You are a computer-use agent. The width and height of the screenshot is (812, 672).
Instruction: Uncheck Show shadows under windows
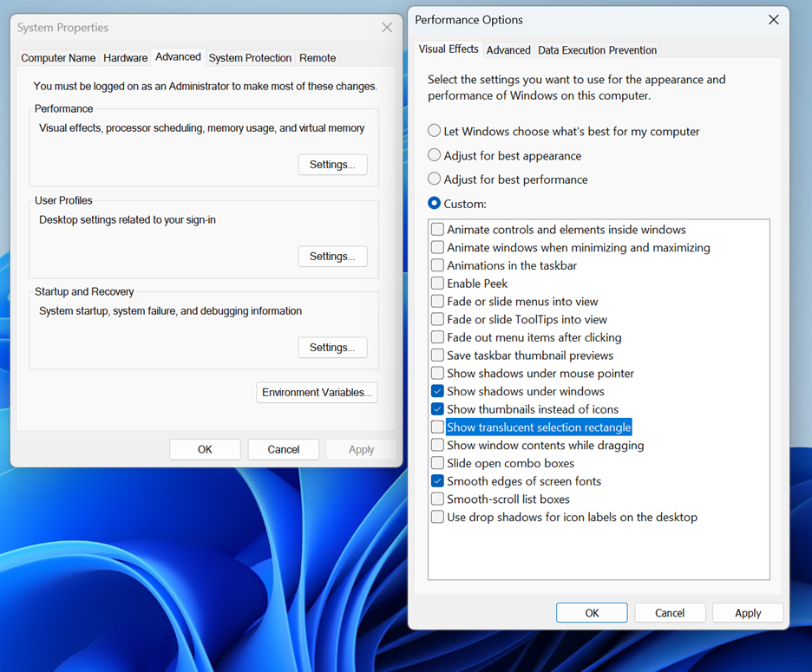click(x=437, y=391)
